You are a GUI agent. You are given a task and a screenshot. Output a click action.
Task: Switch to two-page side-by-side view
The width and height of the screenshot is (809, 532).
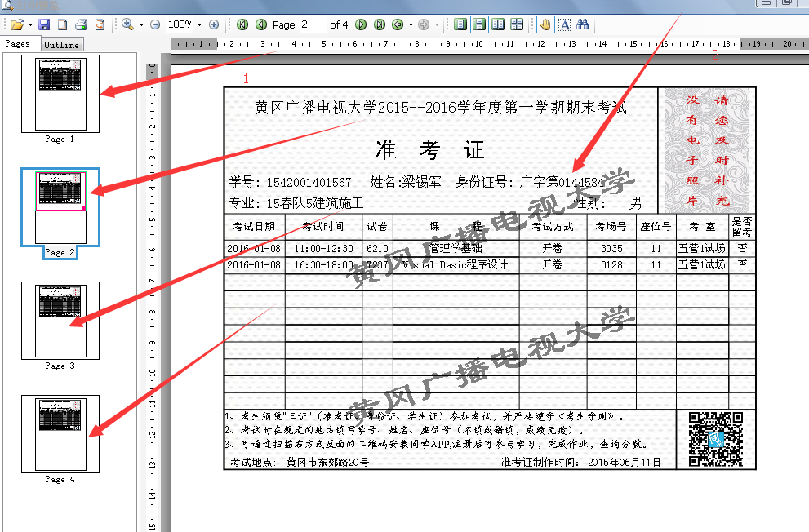[499, 24]
